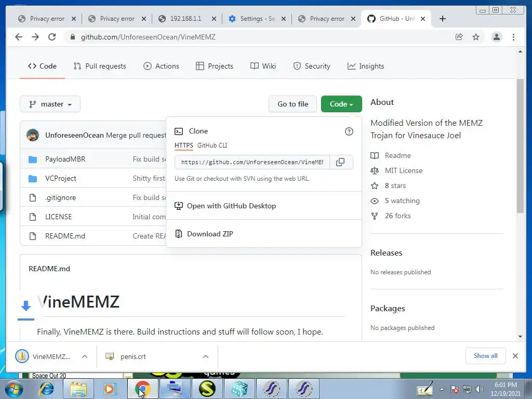Click Show all downloads

[486, 356]
